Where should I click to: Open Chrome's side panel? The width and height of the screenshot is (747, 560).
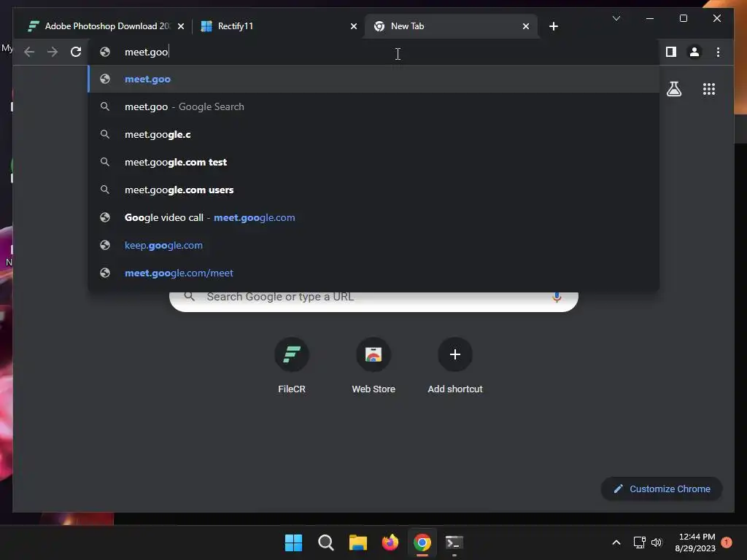pyautogui.click(x=671, y=52)
